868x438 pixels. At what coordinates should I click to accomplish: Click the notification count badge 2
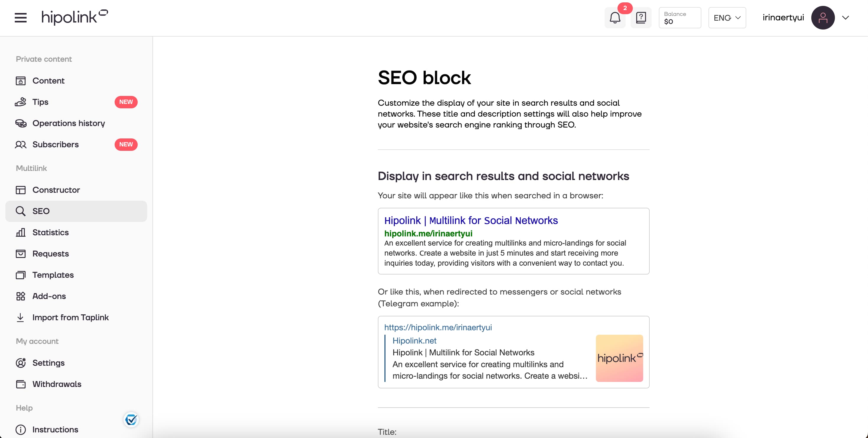click(x=625, y=8)
